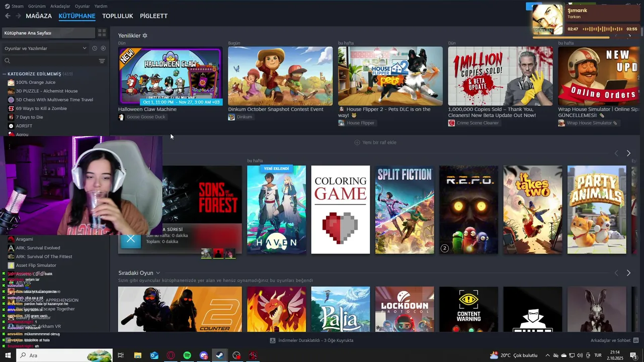The width and height of the screenshot is (644, 362).
Task: Select Coloring Game cover
Action: click(341, 210)
